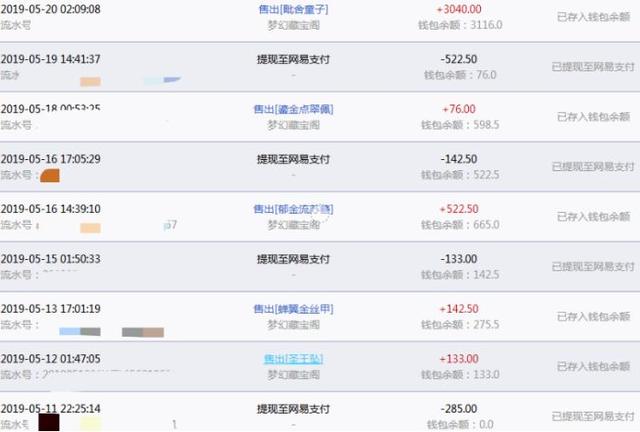Open the 2019-05-16 14:39:10 sale item link

point(293,209)
